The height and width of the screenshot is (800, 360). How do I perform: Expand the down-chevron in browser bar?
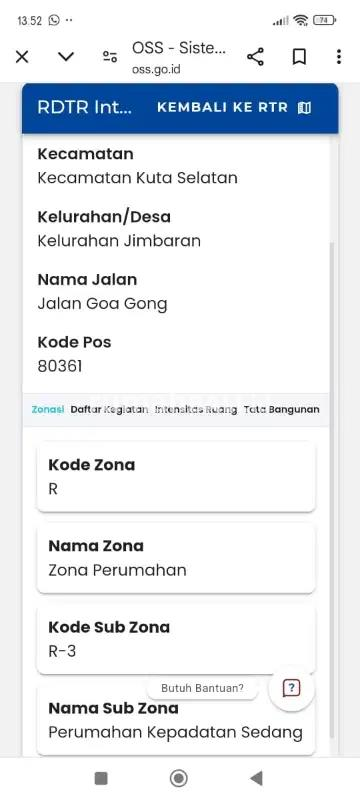[66, 57]
